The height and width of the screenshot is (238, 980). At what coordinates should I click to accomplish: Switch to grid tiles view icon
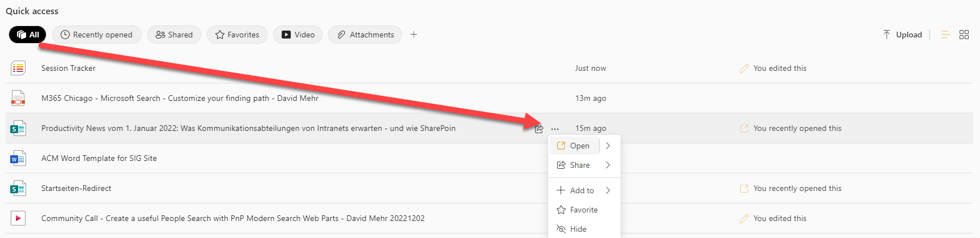tap(964, 35)
